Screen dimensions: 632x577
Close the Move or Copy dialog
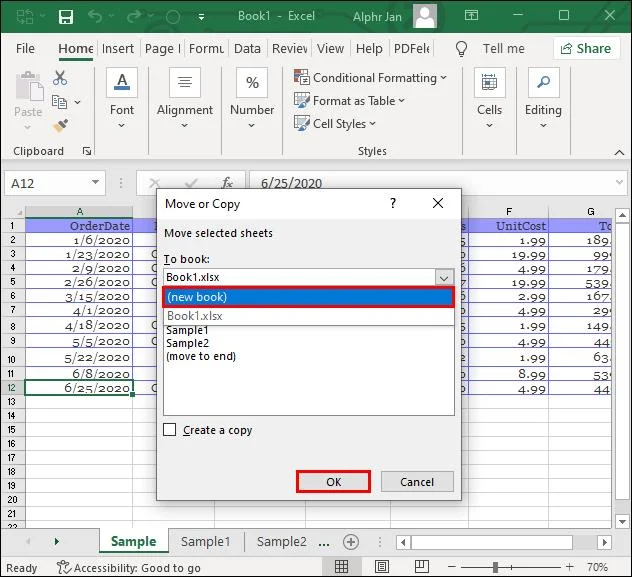438,203
